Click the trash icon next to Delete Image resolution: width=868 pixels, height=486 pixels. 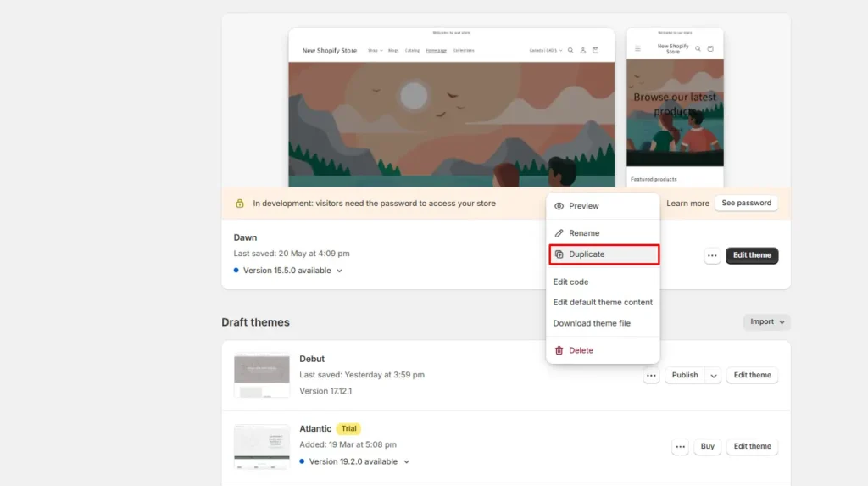pos(559,351)
